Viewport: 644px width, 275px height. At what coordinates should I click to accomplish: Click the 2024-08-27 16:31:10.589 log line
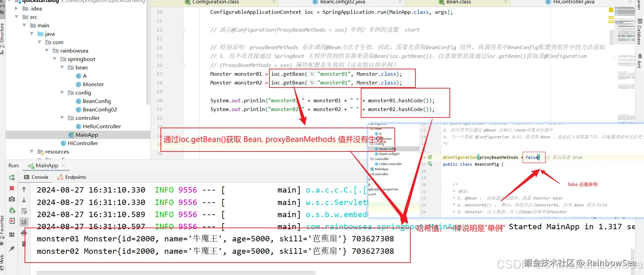click(202, 214)
